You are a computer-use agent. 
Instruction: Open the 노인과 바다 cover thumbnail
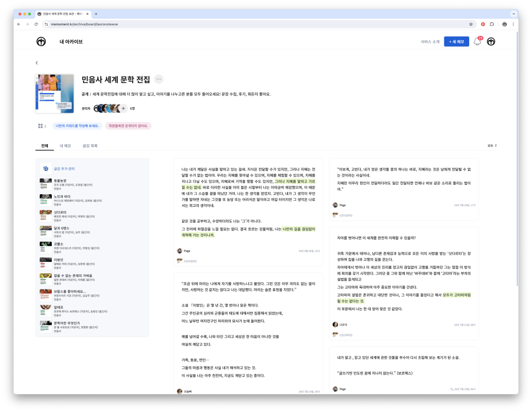tap(46, 199)
